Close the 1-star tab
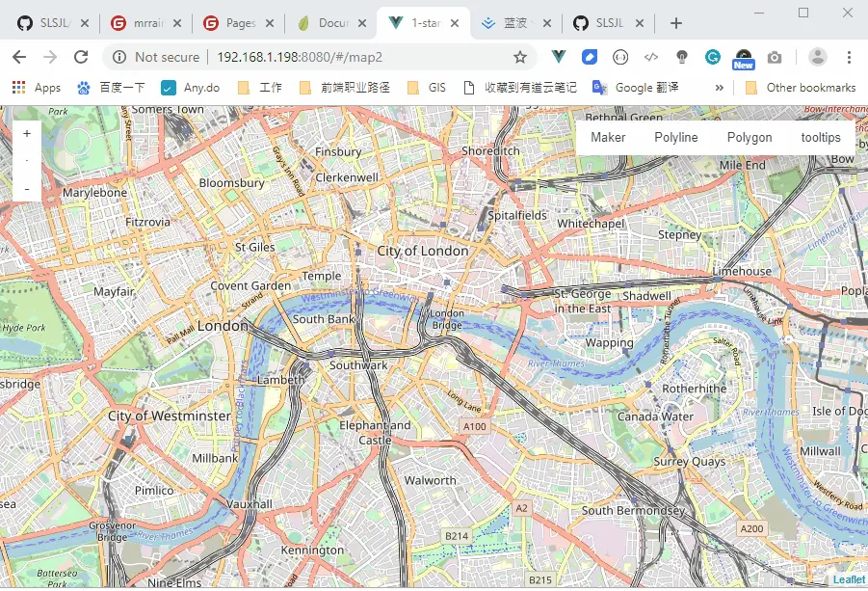The image size is (868, 591). click(x=455, y=23)
